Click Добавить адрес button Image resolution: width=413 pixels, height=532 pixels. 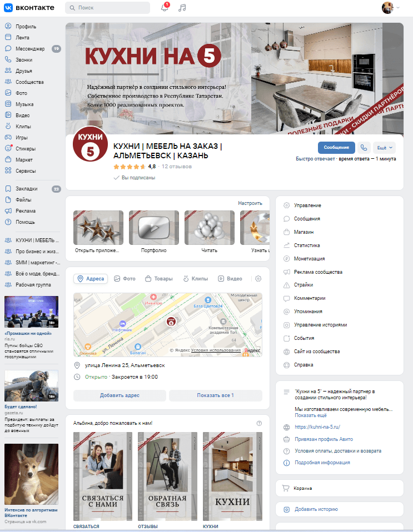[x=120, y=395]
